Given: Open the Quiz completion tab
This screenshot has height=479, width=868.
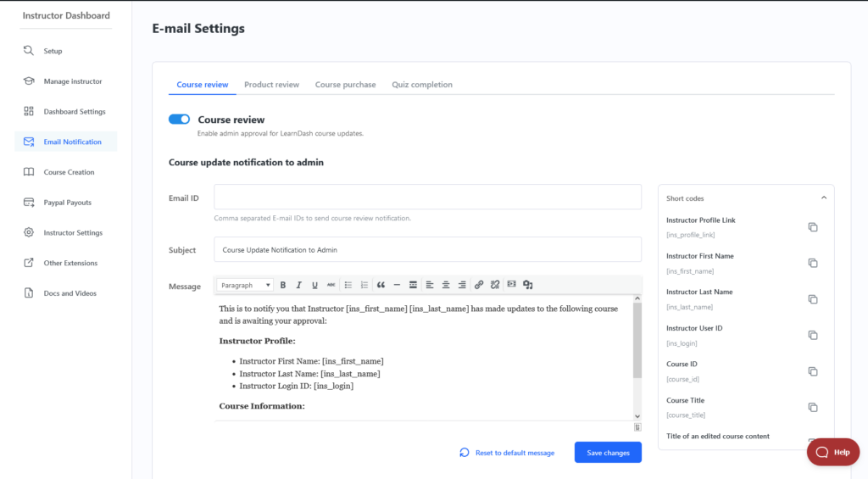Looking at the screenshot, I should (x=421, y=85).
